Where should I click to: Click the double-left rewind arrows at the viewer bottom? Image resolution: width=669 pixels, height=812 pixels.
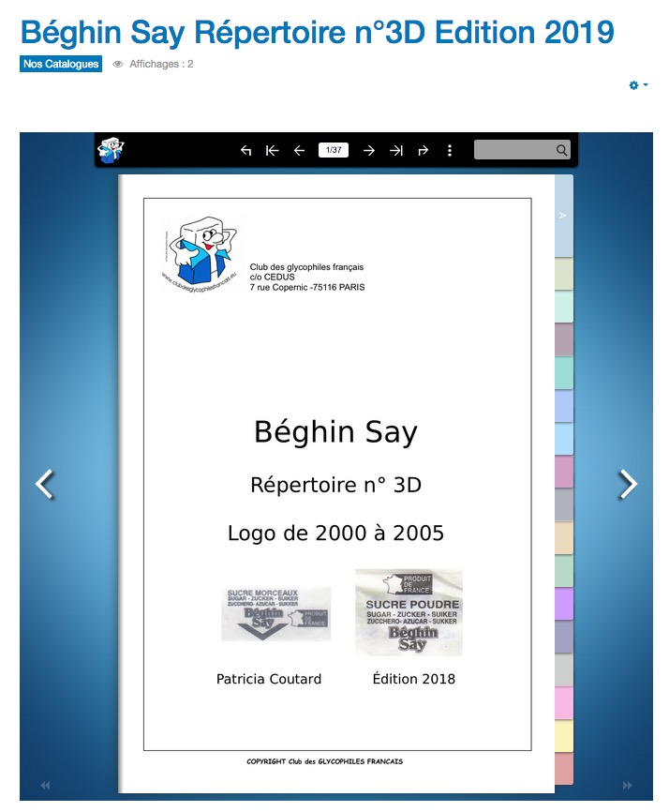(46, 785)
